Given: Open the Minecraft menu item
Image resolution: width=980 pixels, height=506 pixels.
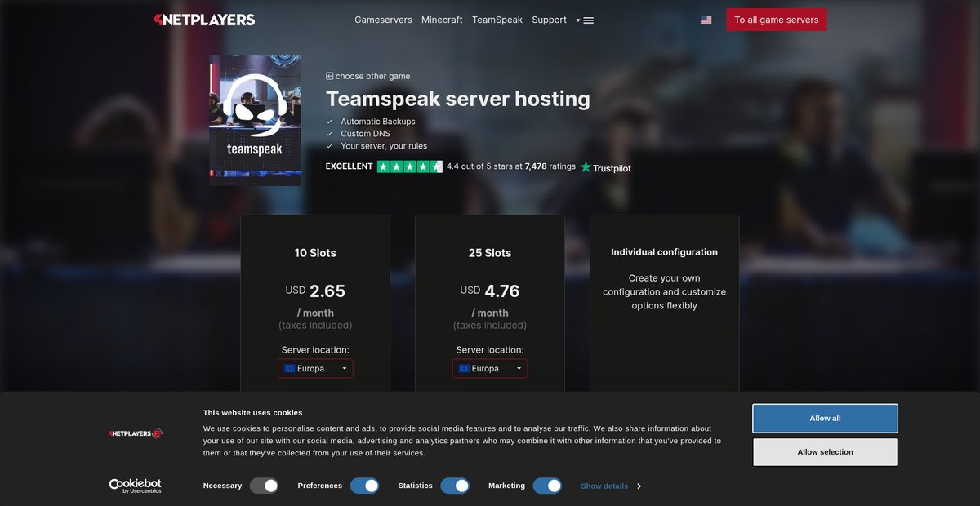Looking at the screenshot, I should [442, 20].
